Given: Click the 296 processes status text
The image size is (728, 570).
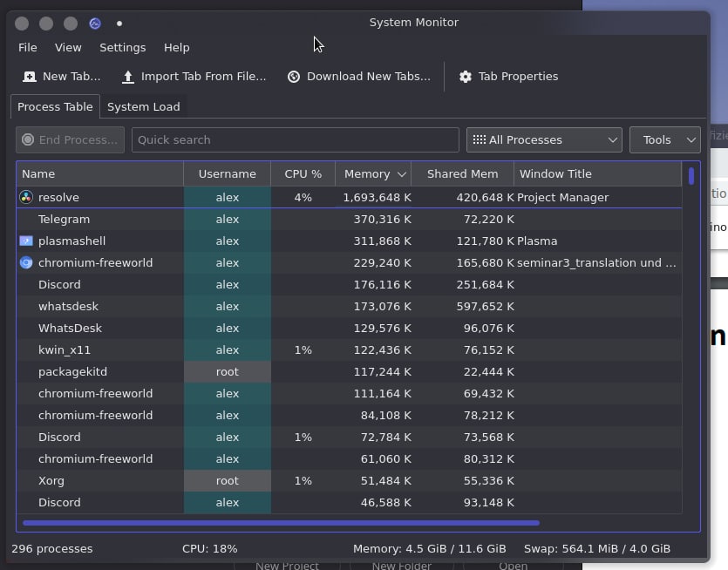Looking at the screenshot, I should tap(52, 549).
